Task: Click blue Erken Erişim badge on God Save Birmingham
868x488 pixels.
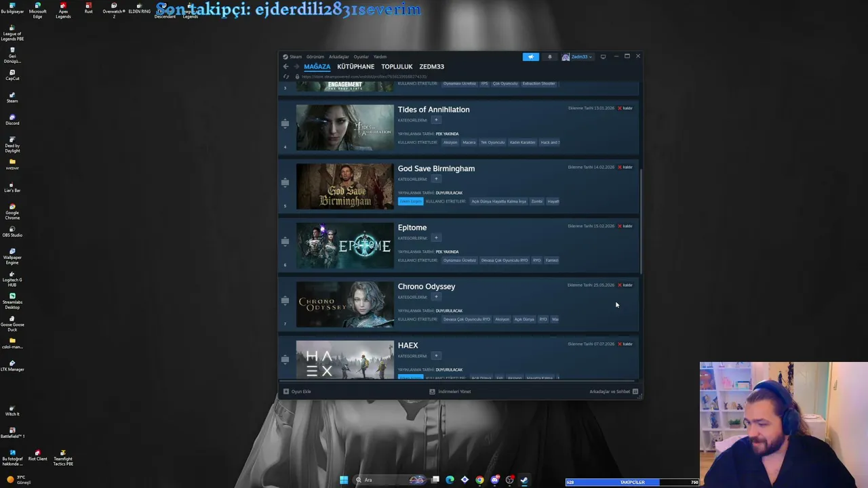Action: (x=411, y=201)
